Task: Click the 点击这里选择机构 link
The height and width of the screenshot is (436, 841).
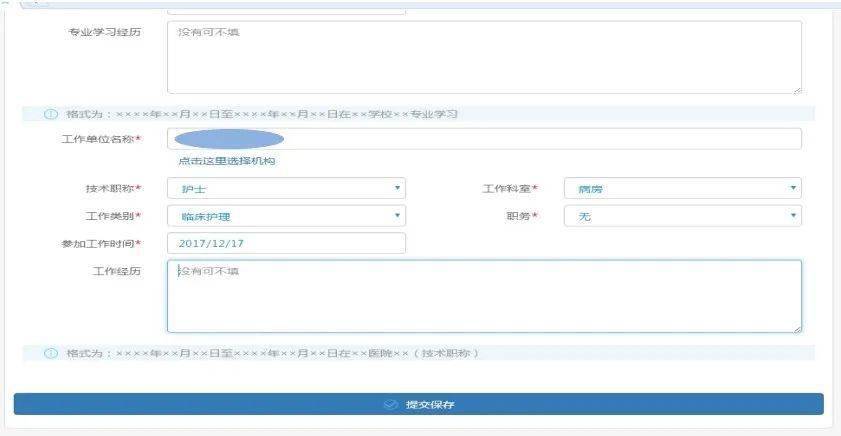Action: pyautogui.click(x=226, y=161)
